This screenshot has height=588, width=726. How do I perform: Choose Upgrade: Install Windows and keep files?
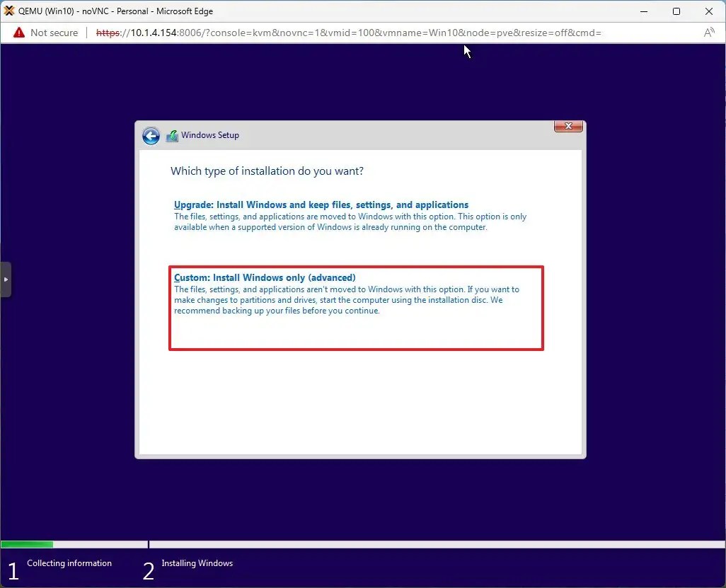tap(321, 204)
